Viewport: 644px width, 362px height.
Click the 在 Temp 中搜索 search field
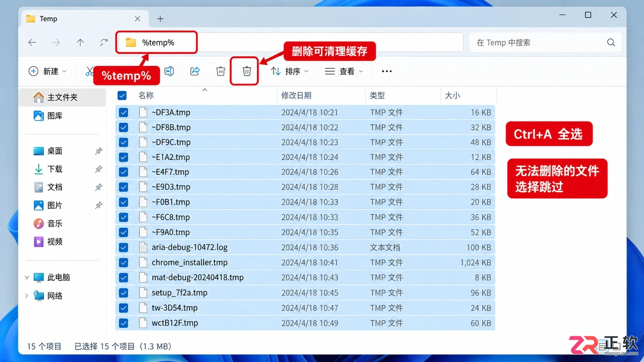546,42
